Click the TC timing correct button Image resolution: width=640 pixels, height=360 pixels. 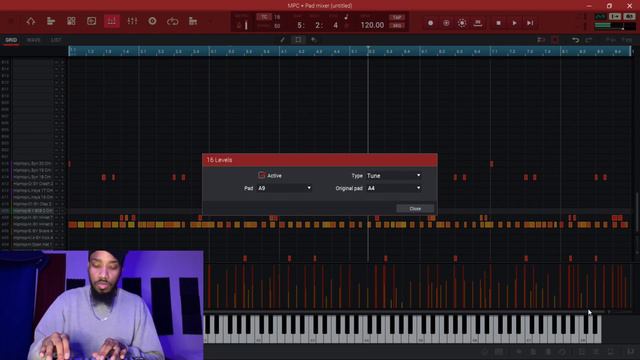tap(264, 17)
